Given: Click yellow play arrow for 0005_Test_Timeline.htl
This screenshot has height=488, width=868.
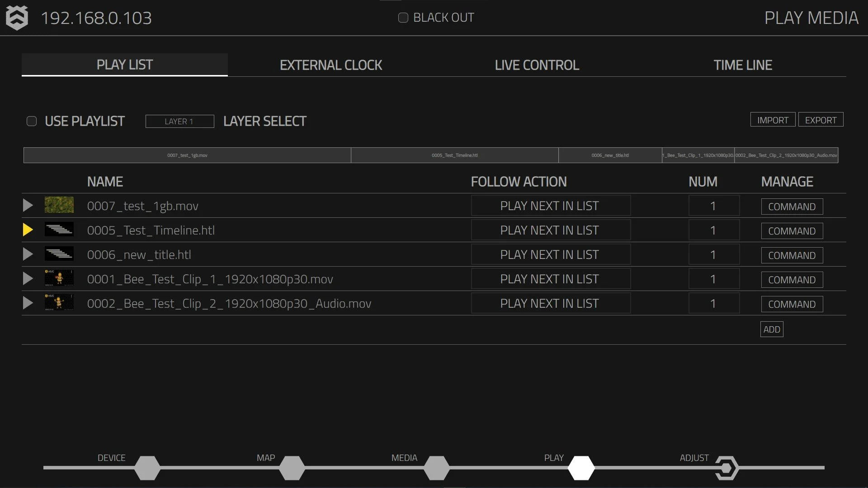Looking at the screenshot, I should click(28, 230).
